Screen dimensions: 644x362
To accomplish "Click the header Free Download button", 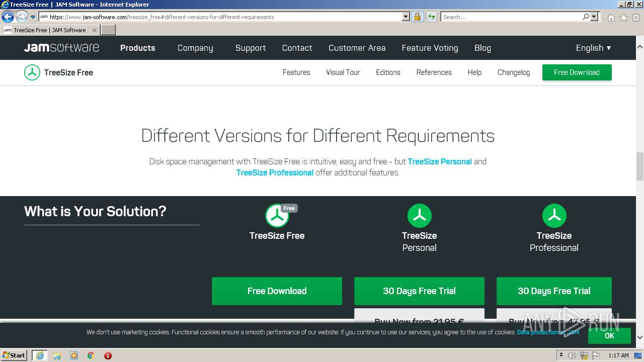I will 577,72.
